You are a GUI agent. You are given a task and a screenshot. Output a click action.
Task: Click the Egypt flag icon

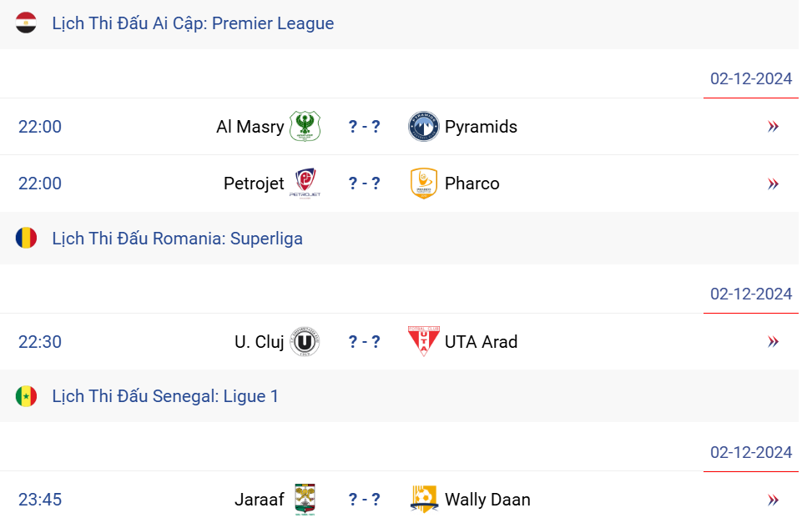[26, 23]
